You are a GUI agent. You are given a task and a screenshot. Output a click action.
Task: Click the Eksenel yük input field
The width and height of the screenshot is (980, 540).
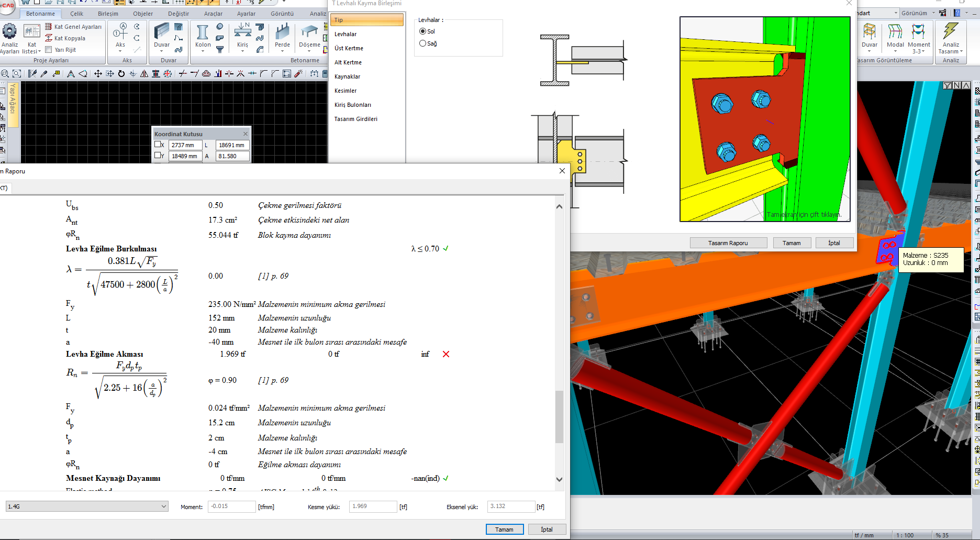511,506
